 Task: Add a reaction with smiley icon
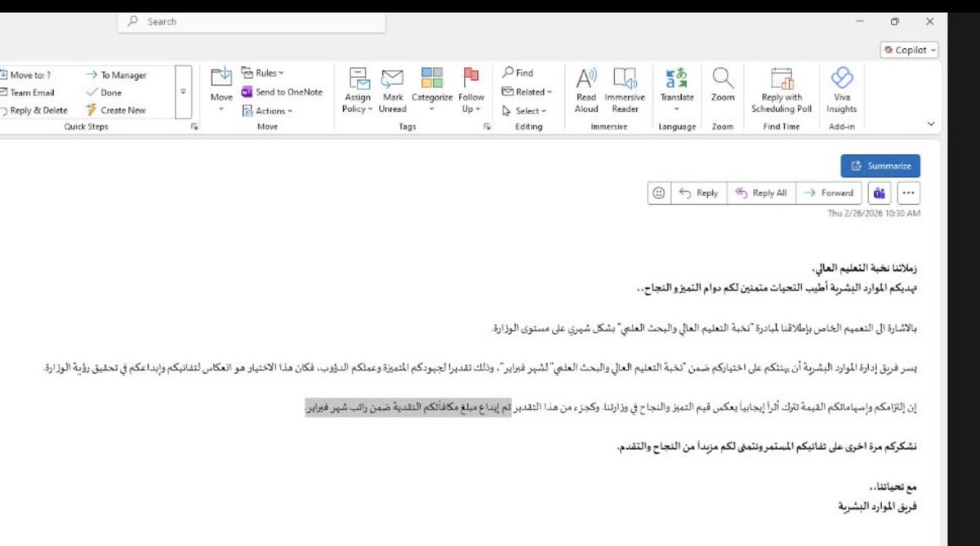click(x=658, y=193)
